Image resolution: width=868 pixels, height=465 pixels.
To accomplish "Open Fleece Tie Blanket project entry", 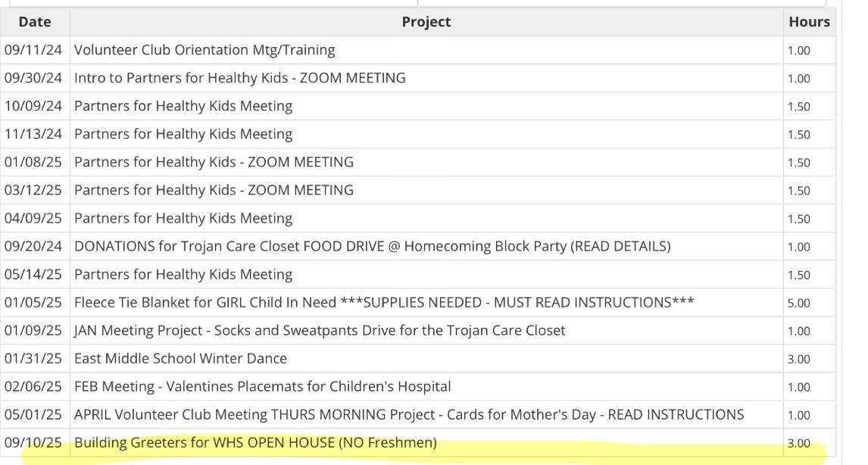I will 384,302.
